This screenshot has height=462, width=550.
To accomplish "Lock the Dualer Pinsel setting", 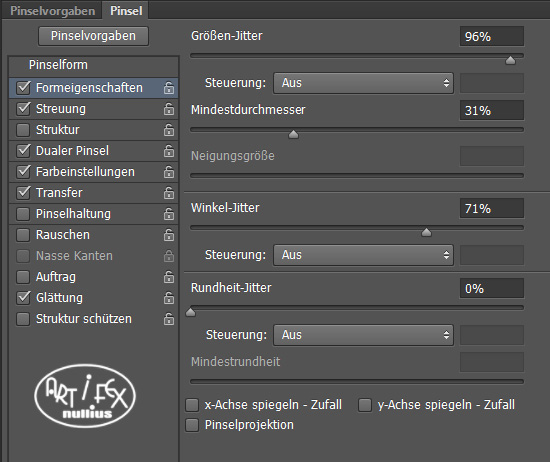I will tap(169, 151).
